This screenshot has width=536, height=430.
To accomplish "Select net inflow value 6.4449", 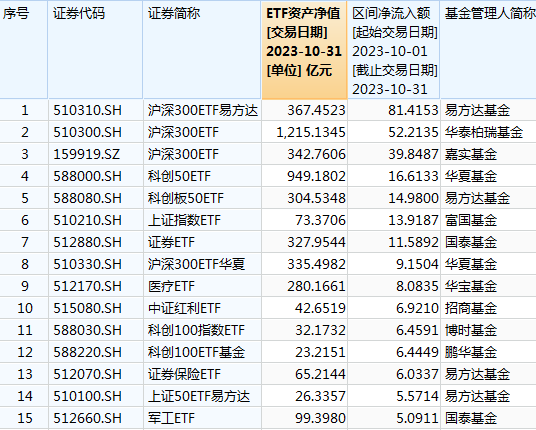I will 417,352.
